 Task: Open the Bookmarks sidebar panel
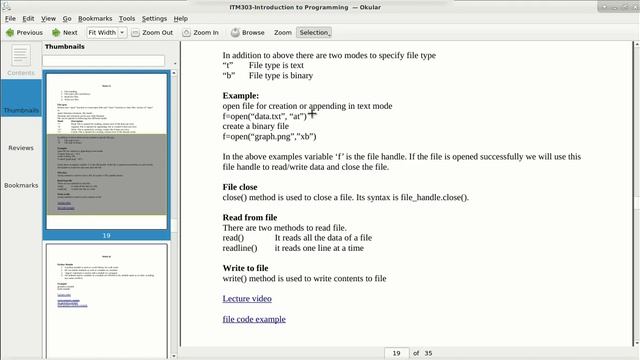point(21,185)
